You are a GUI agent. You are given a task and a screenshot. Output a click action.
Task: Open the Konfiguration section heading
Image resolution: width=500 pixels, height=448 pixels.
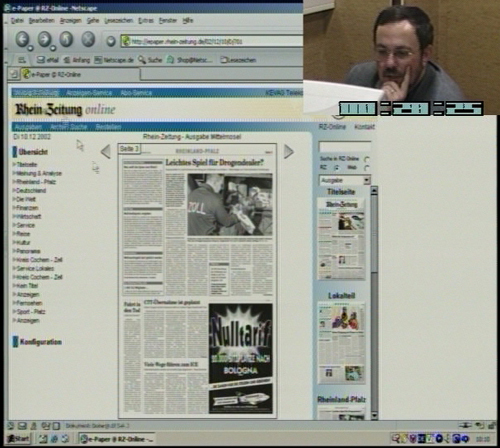(41, 342)
